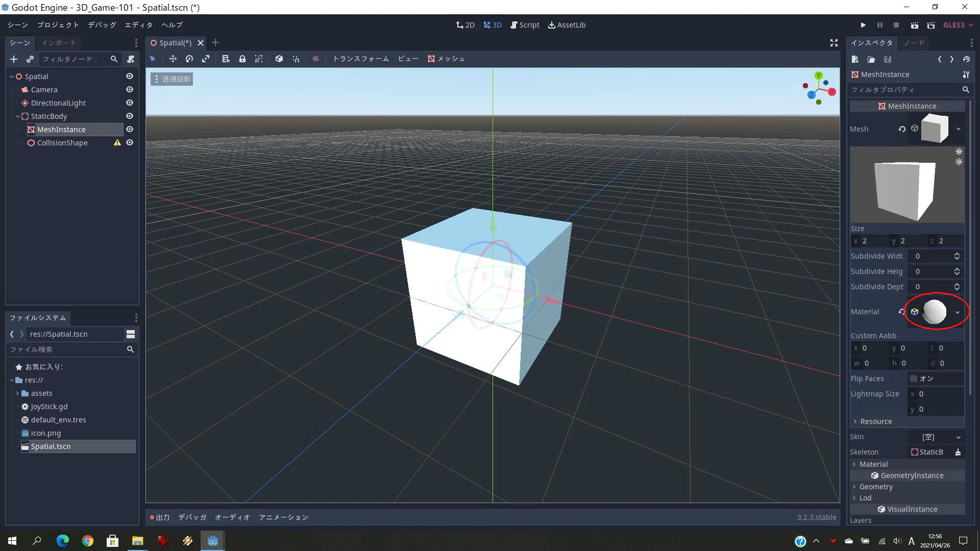Go to previous edited object in history
Image resolution: width=980 pixels, height=551 pixels.
coord(940,59)
